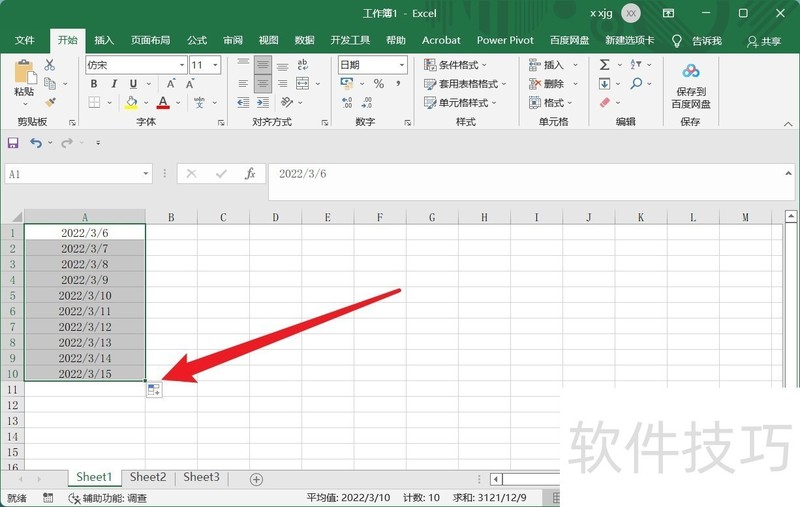Apply Percent Style format
Image resolution: width=800 pixels, height=507 pixels.
click(379, 84)
